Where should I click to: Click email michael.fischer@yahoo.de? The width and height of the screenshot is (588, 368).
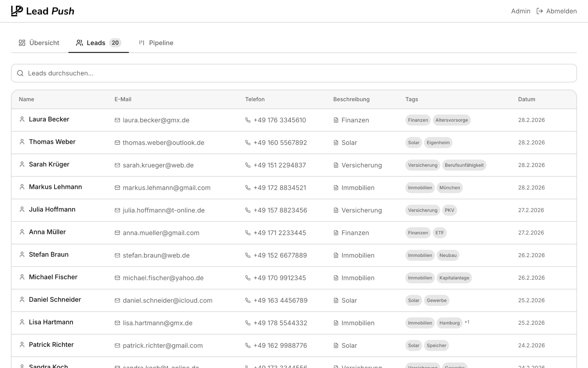tap(163, 278)
